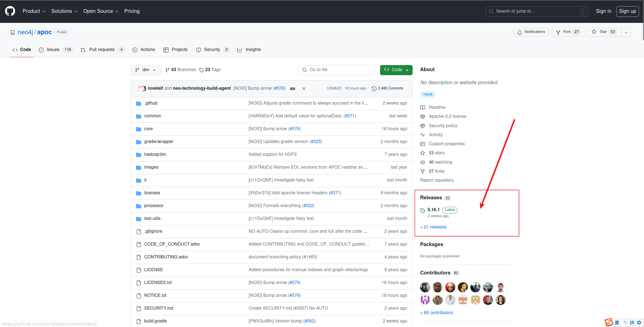Viewport: 644px width, 327px height.
Task: Click the Notifications bell button
Action: pyautogui.click(x=531, y=32)
